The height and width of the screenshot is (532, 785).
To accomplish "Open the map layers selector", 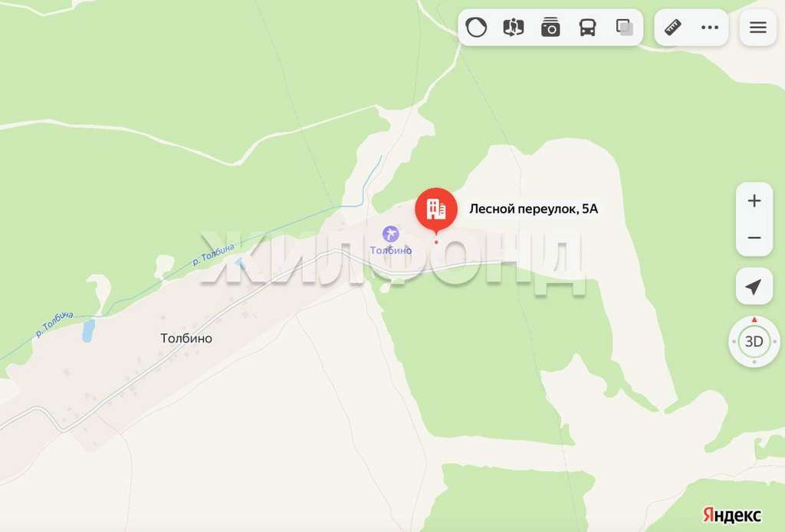I will point(624,27).
